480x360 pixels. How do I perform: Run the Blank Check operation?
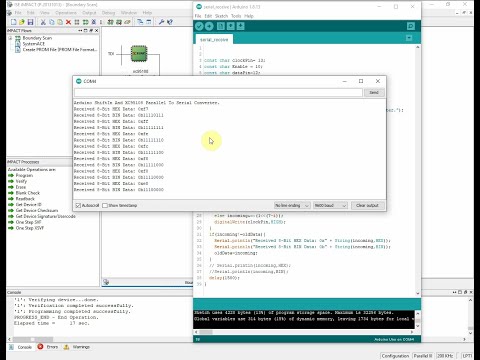pos(28,193)
